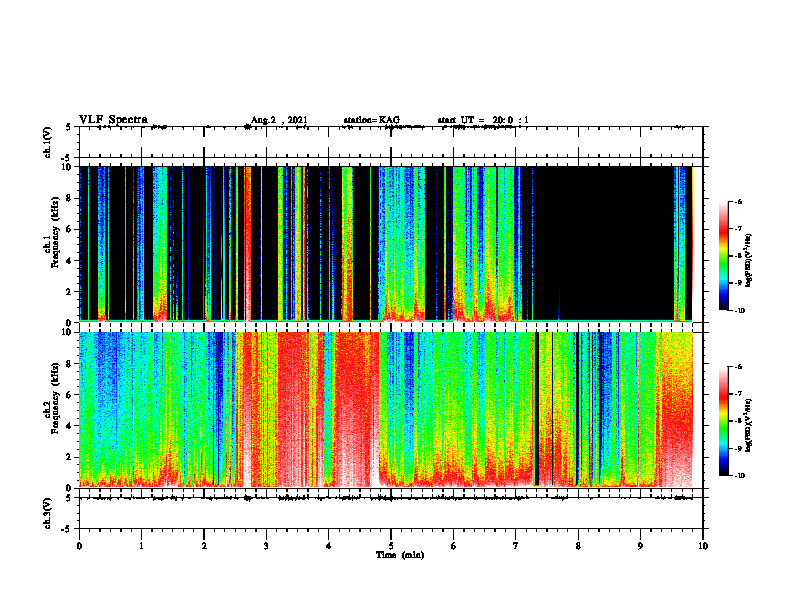The image size is (792, 612).
Task: Click the ch.2 spectrogram panel
Action: point(391,410)
